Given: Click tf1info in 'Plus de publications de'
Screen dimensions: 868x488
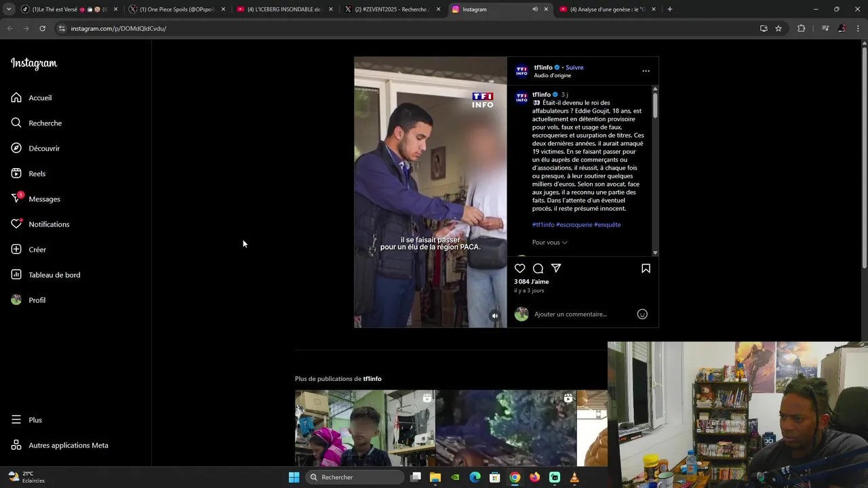Looking at the screenshot, I should (372, 378).
